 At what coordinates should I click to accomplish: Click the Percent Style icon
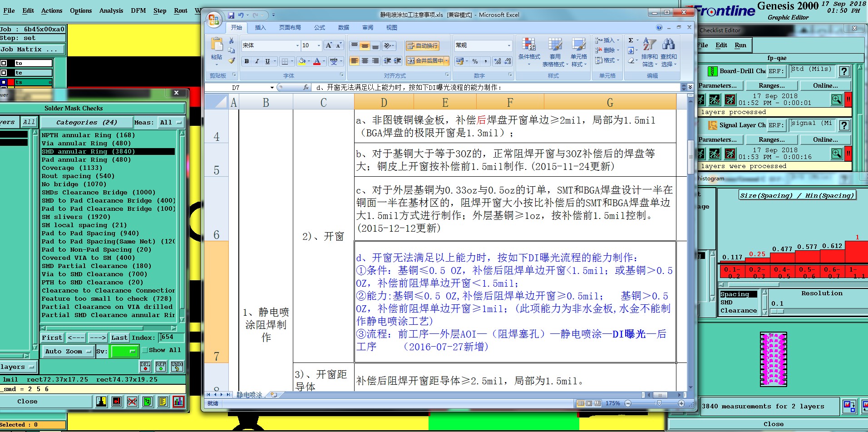(x=475, y=61)
